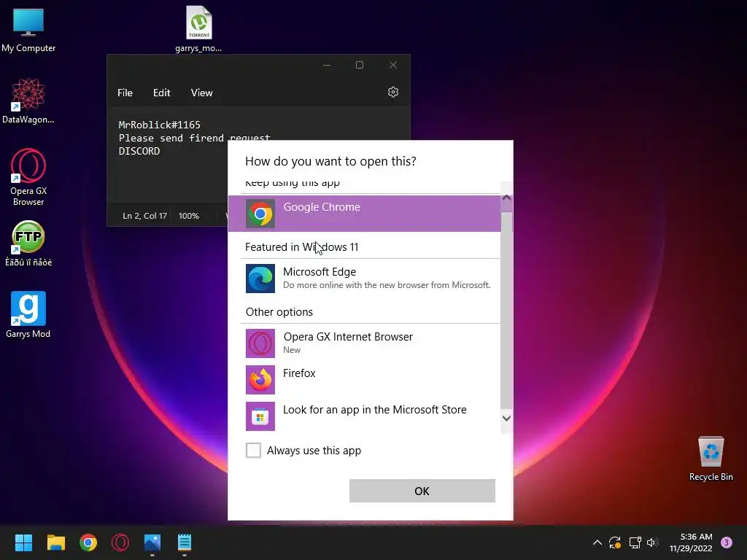
Task: Select Google Chrome in the app list
Action: tap(365, 214)
